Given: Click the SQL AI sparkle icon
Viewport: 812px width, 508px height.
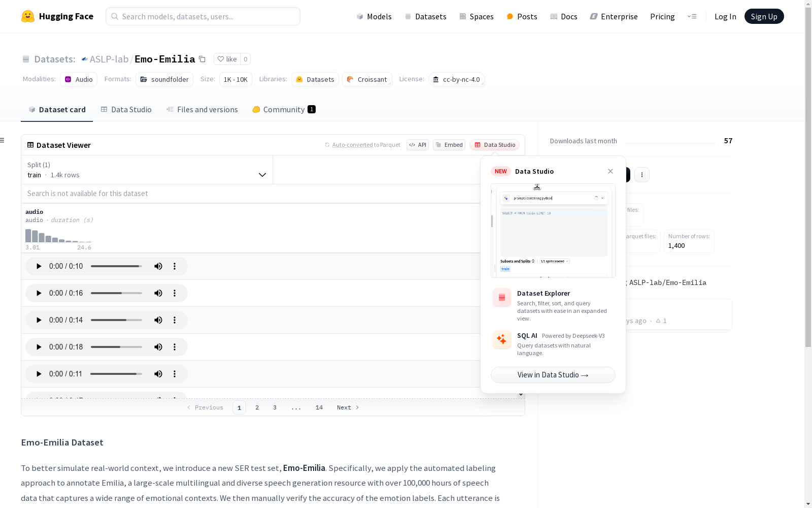Looking at the screenshot, I should point(502,340).
